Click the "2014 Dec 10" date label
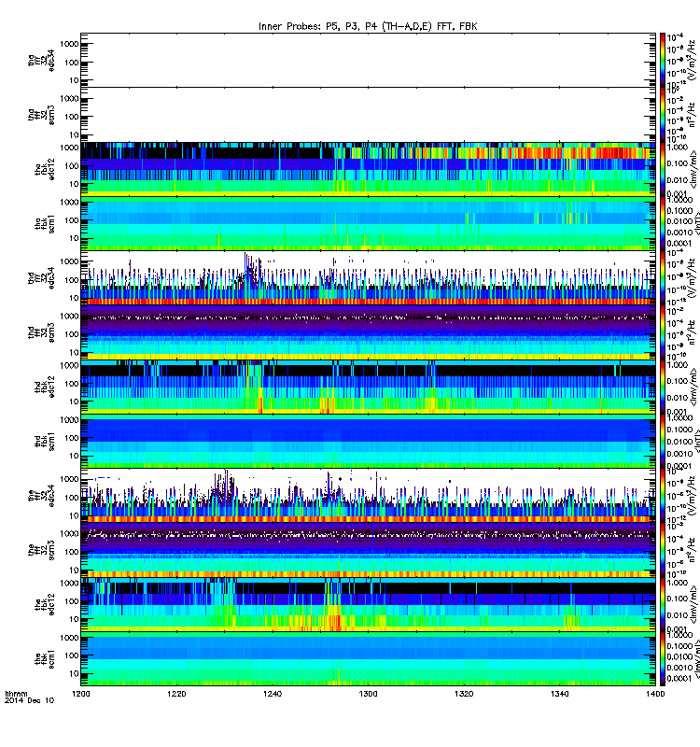 (x=30, y=701)
